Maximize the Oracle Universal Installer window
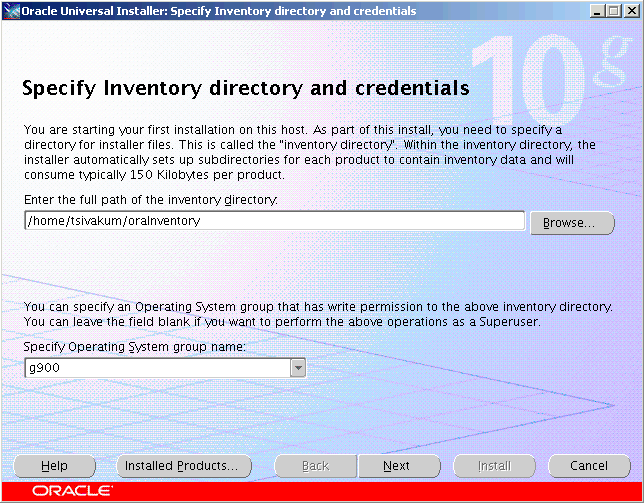 click(613, 11)
